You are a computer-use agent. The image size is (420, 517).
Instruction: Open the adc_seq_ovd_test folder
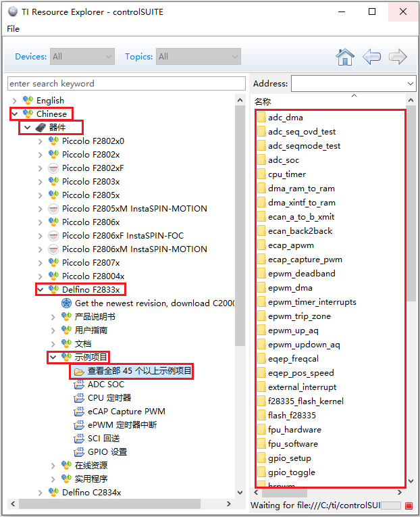[x=301, y=132]
